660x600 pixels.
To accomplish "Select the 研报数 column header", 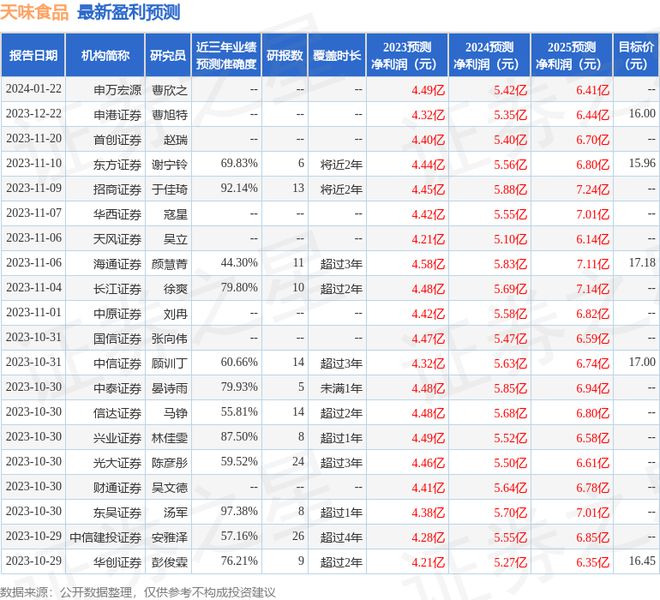I will click(x=285, y=55).
